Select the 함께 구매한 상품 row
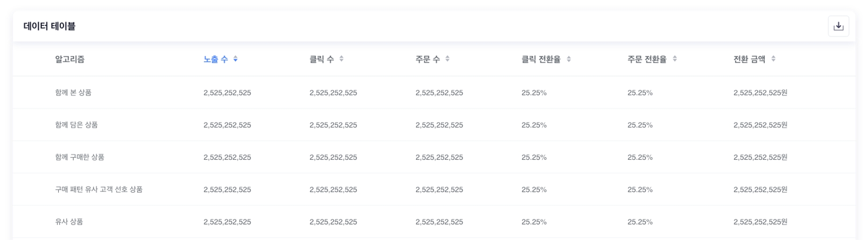868x240 pixels. (x=80, y=157)
